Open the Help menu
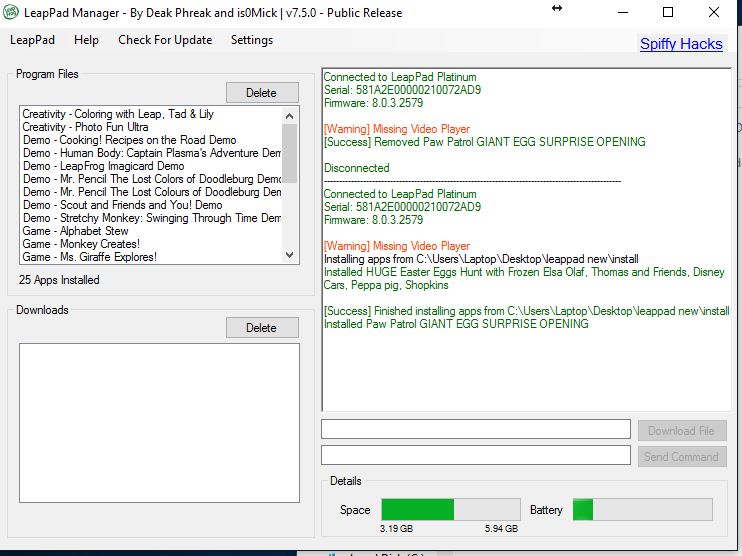Screen dimensions: 742x556 [86, 40]
